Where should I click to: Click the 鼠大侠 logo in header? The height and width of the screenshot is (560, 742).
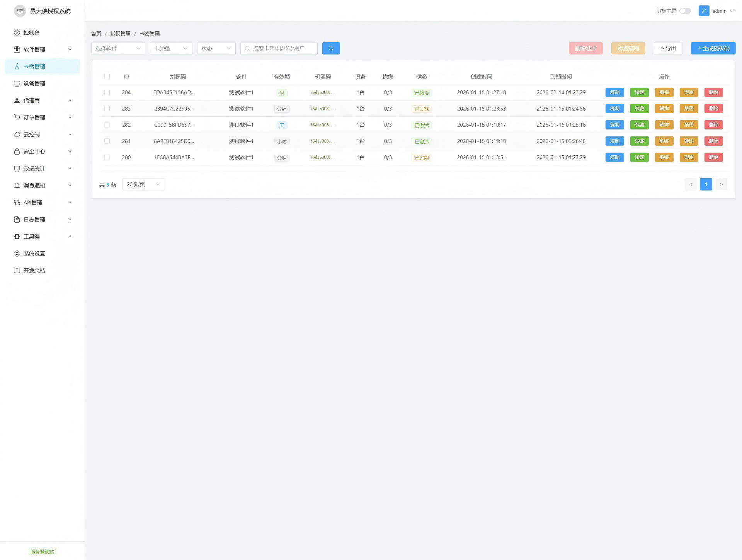(20, 11)
